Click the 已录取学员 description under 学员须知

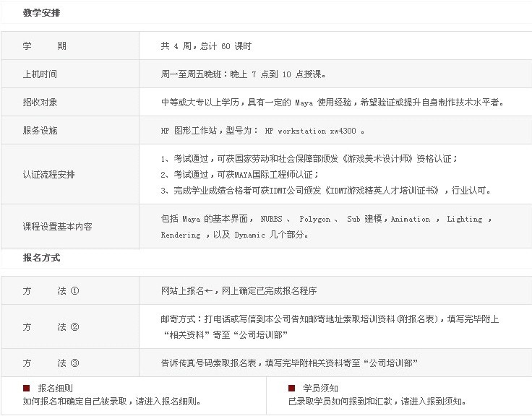(377, 401)
